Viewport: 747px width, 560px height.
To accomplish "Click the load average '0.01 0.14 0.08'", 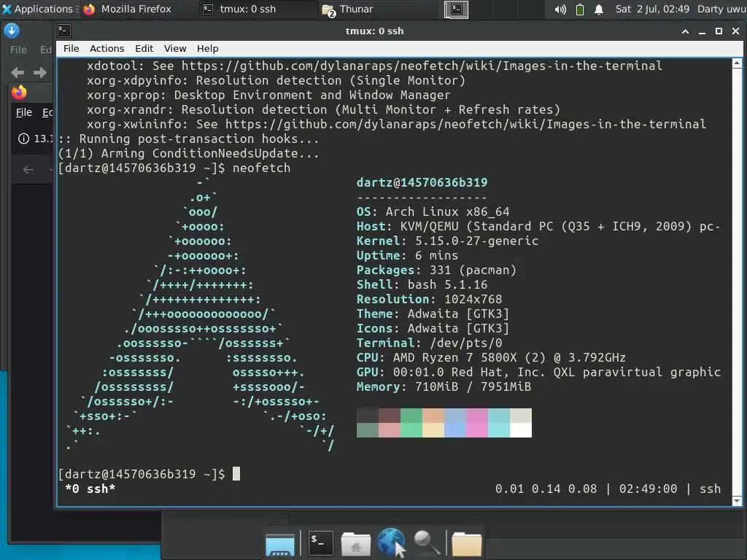I will pyautogui.click(x=546, y=489).
